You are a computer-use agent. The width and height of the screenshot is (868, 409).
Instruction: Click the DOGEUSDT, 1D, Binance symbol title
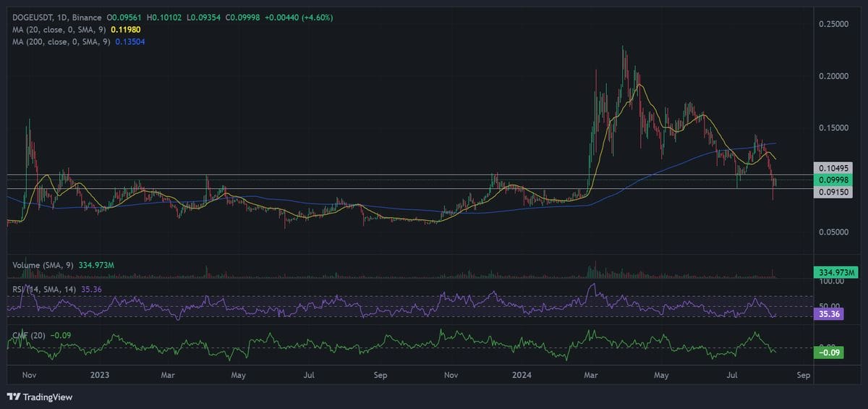pyautogui.click(x=55, y=17)
